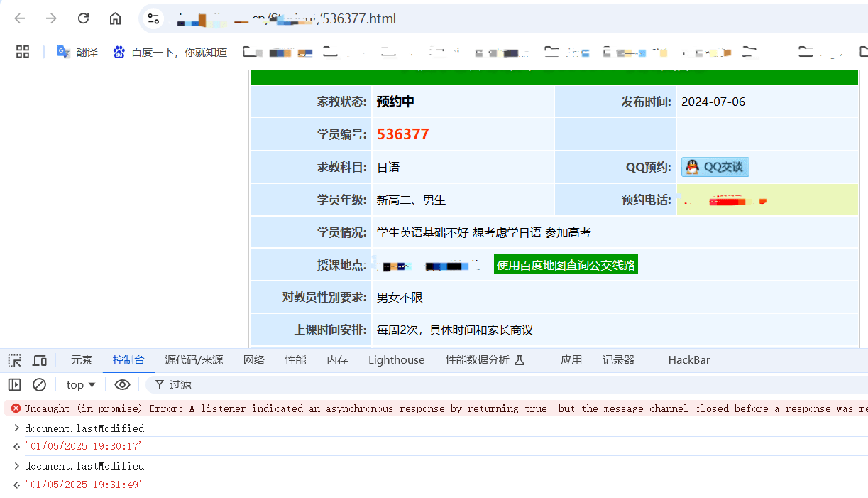The image size is (868, 498).
Task: Open site information icon in address bar
Action: tap(153, 18)
